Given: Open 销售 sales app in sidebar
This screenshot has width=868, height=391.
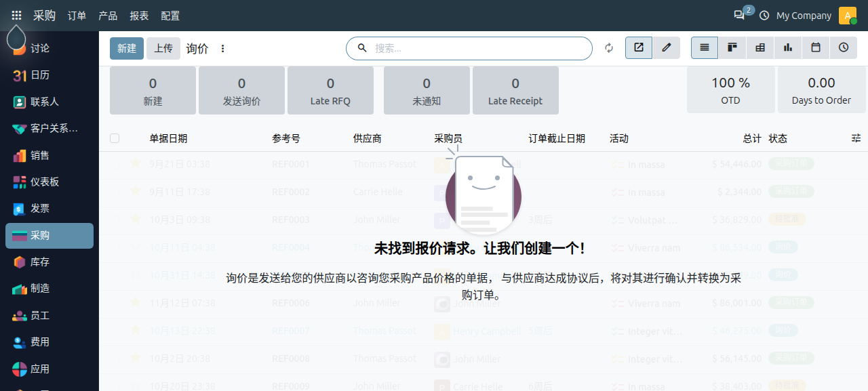Looking at the screenshot, I should pyautogui.click(x=50, y=155).
